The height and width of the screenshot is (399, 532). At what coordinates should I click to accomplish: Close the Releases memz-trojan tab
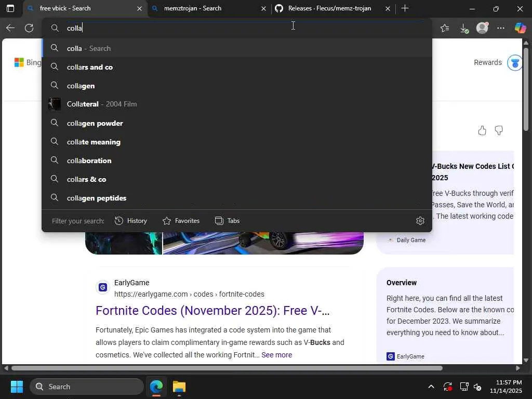(x=388, y=9)
